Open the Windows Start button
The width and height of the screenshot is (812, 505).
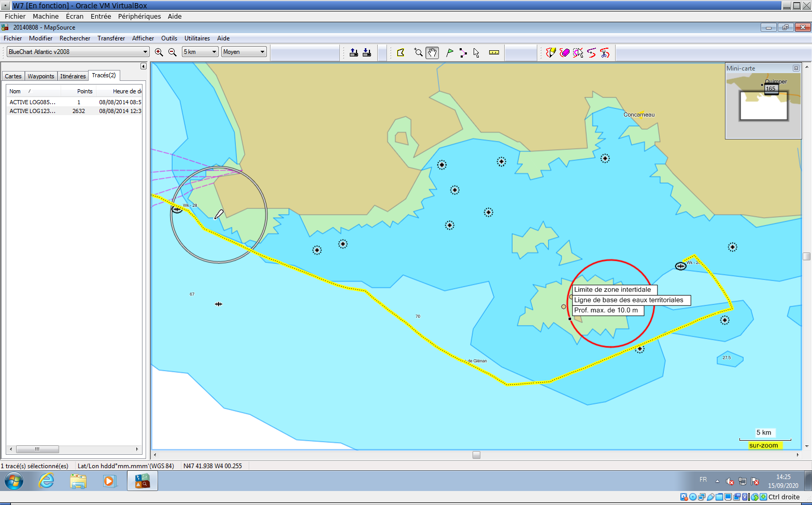(14, 481)
